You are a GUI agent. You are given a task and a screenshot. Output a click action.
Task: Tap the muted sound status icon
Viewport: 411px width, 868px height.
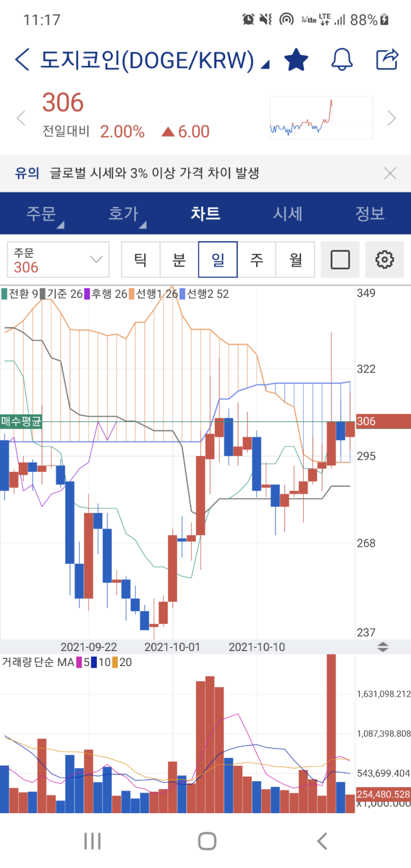(x=266, y=19)
